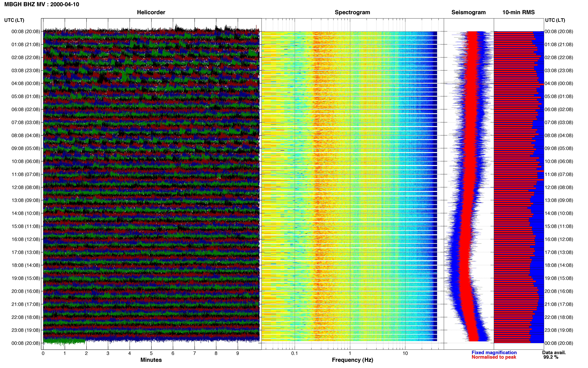Click the right 'UTC (LT)' axis label

tap(555, 20)
